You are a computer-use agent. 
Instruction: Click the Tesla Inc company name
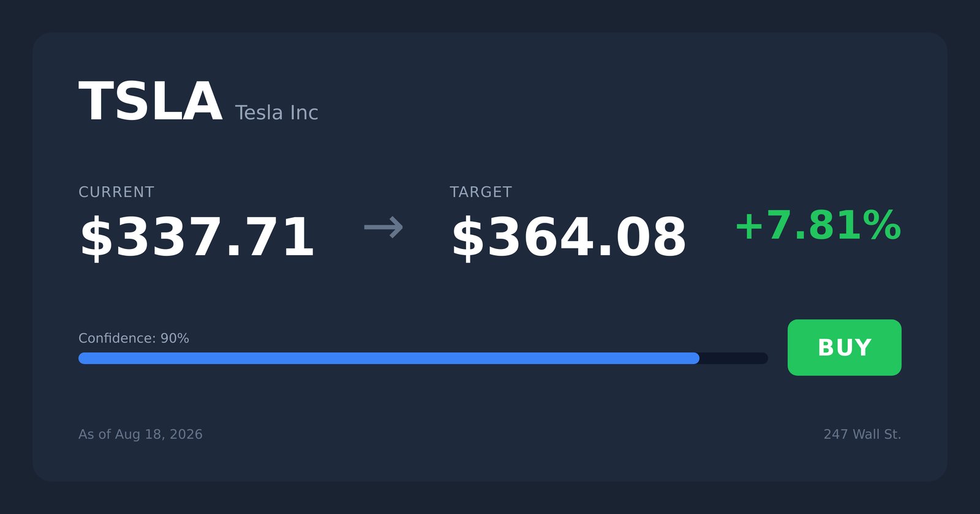point(276,113)
